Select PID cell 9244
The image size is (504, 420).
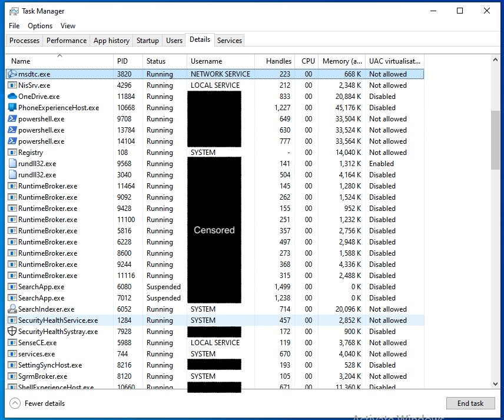[x=124, y=264]
